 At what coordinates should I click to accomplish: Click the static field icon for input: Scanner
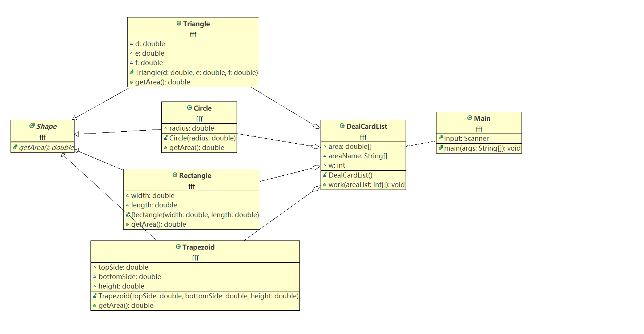[x=441, y=138]
